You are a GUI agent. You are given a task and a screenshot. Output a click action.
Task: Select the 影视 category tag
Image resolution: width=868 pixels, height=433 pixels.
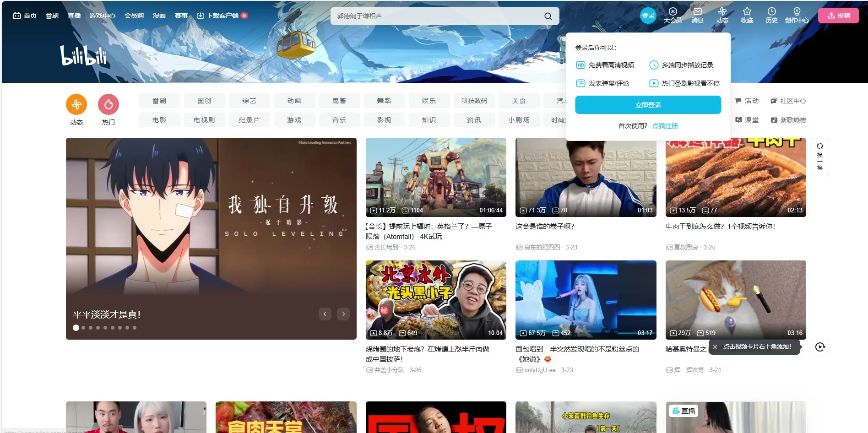click(384, 120)
